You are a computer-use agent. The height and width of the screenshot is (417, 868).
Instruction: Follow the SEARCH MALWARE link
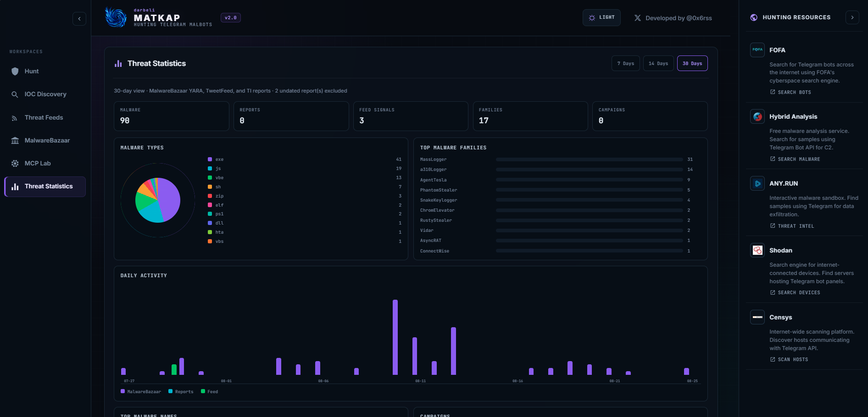tap(795, 159)
